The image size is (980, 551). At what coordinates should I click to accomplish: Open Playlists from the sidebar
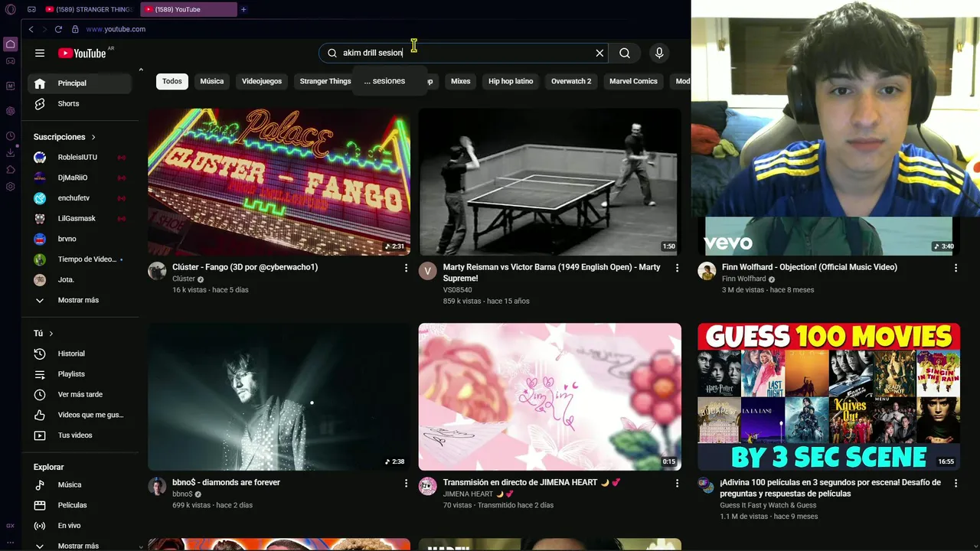(x=80, y=374)
